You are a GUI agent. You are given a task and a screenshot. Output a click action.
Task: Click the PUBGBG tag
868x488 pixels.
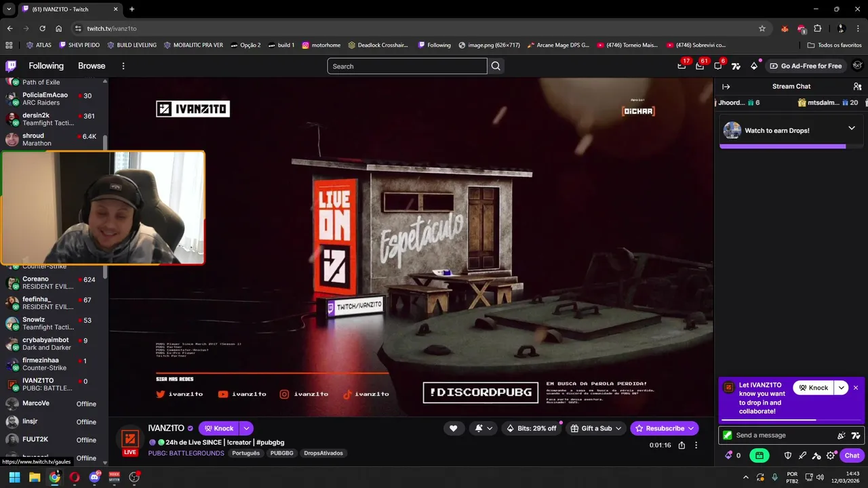point(281,453)
